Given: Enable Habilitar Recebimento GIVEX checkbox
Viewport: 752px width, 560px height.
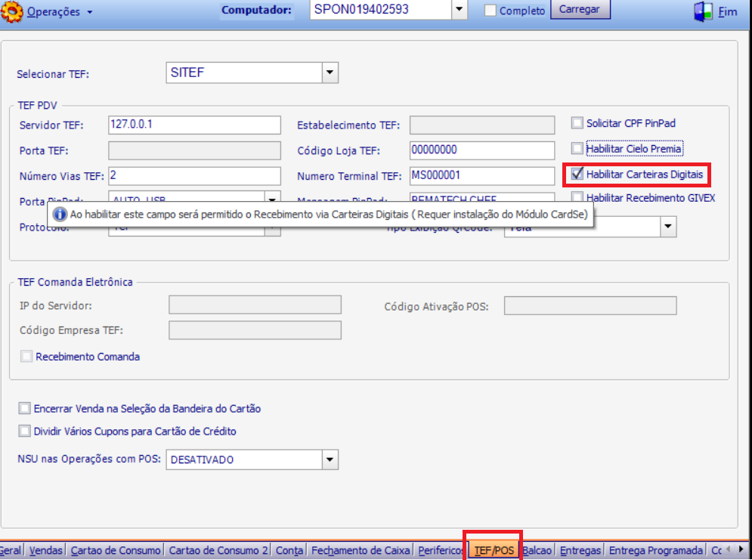Looking at the screenshot, I should (577, 197).
